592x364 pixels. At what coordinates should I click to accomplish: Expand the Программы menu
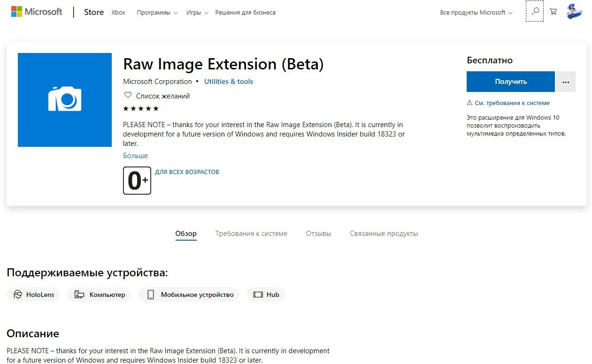click(x=157, y=13)
